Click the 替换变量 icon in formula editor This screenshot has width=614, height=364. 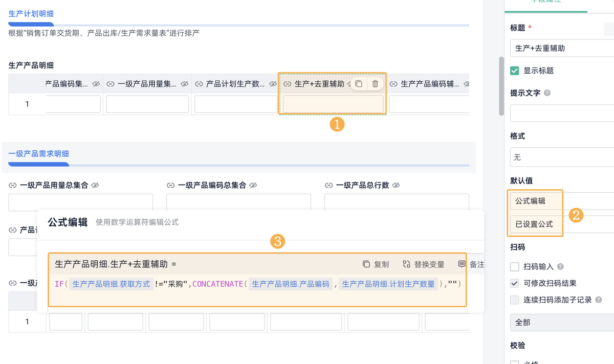coord(406,264)
